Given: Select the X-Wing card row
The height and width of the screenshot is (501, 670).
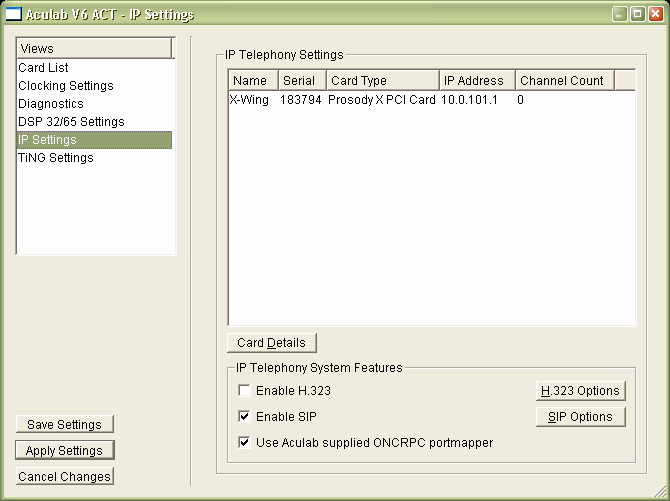Looking at the screenshot, I should click(x=432, y=100).
